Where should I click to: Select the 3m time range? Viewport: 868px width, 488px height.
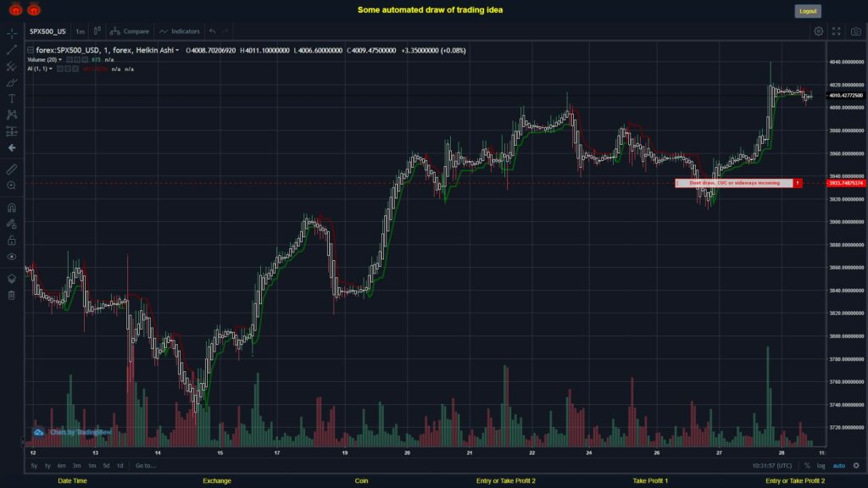tap(76, 466)
